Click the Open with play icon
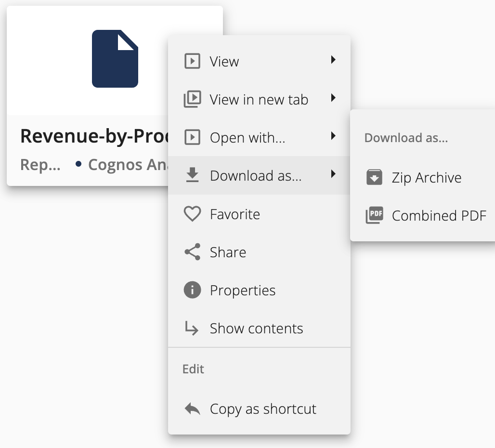This screenshot has height=448, width=495. [x=192, y=137]
